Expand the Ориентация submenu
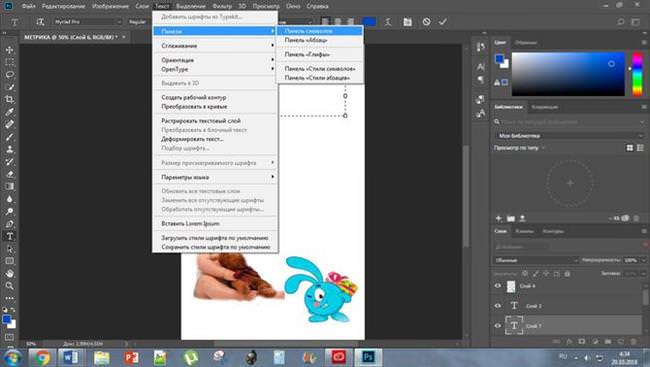This screenshot has width=650, height=367. (216, 60)
